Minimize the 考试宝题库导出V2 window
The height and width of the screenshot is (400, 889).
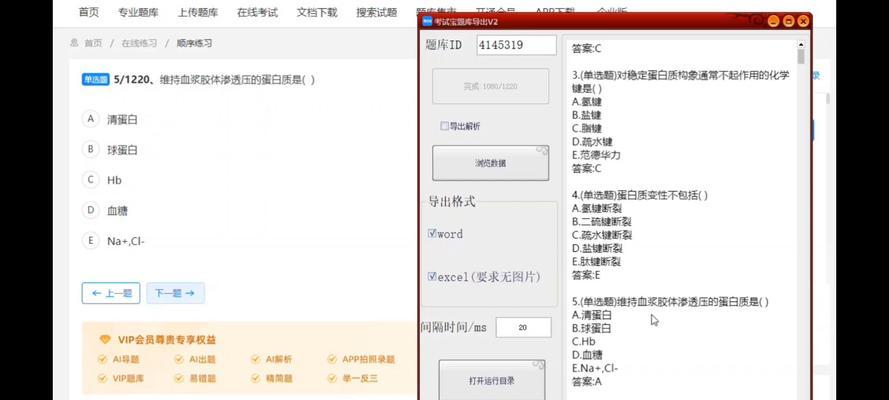pos(773,22)
